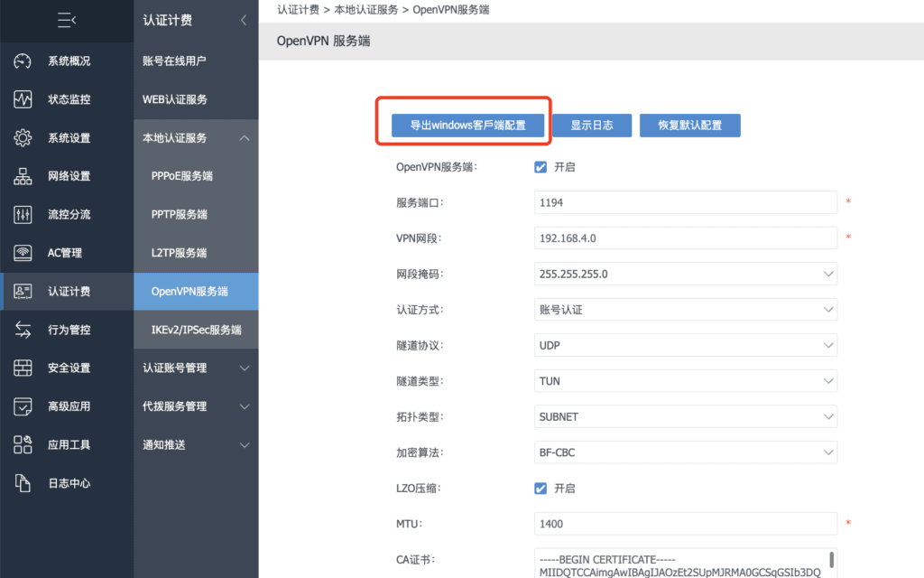The image size is (924, 578).
Task: Select the PPTP服务端 menu item
Action: (x=180, y=215)
